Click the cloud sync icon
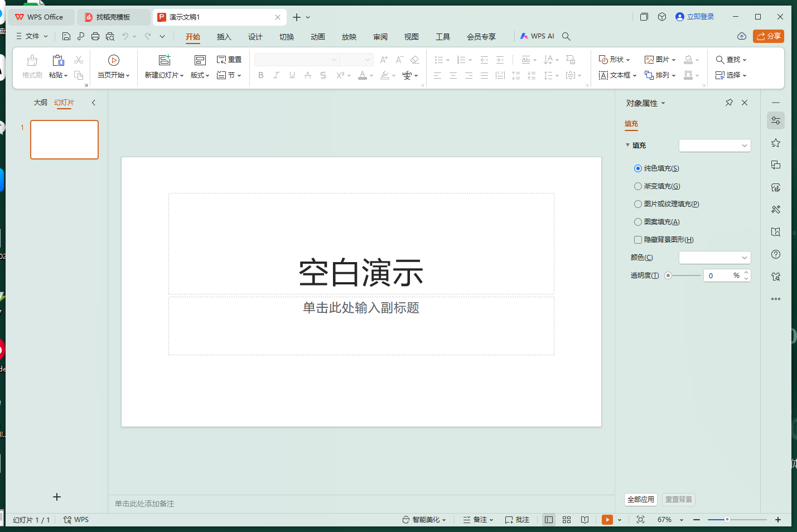Viewport: 797px width, 532px height. click(x=742, y=36)
